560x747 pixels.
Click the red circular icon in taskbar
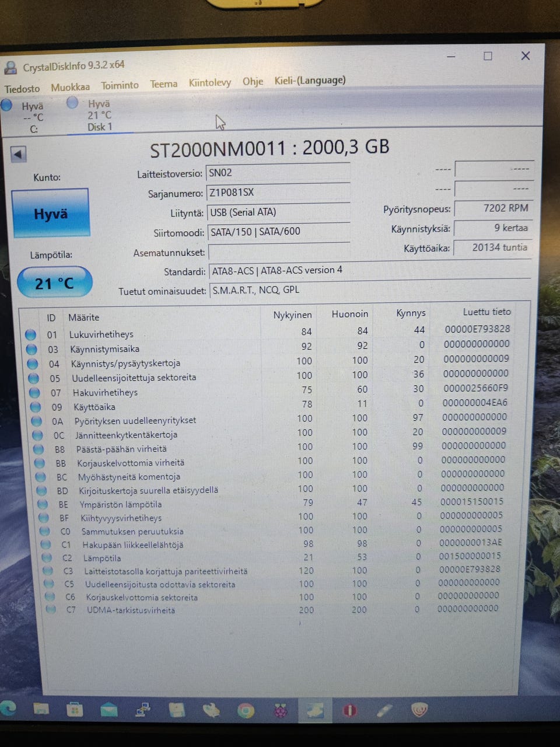point(349,711)
